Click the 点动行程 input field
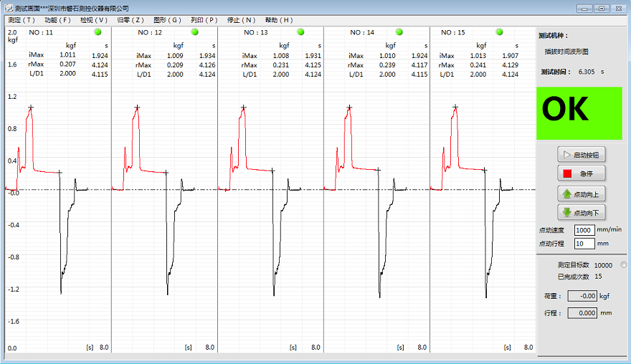Screen dimensions: 631x364 (x=584, y=244)
